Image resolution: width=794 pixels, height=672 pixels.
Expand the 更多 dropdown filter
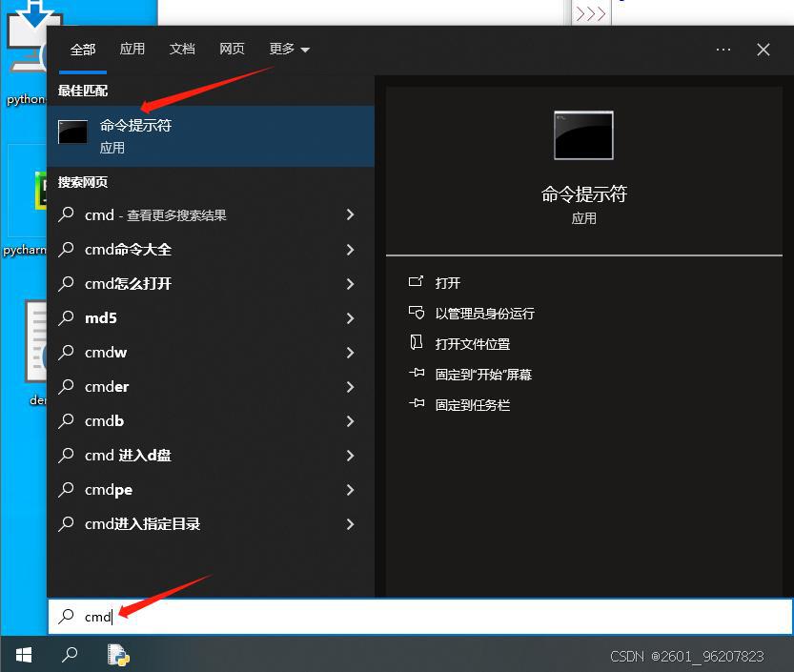(289, 50)
